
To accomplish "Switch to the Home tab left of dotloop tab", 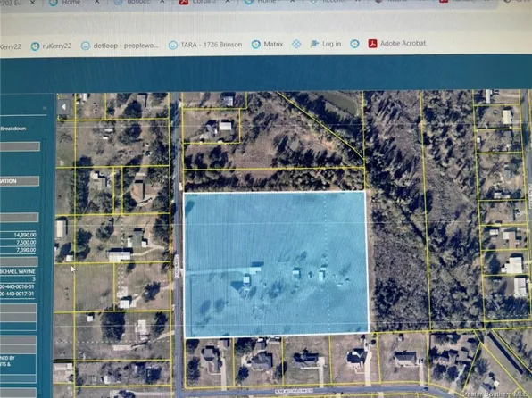I will click(73, 3).
